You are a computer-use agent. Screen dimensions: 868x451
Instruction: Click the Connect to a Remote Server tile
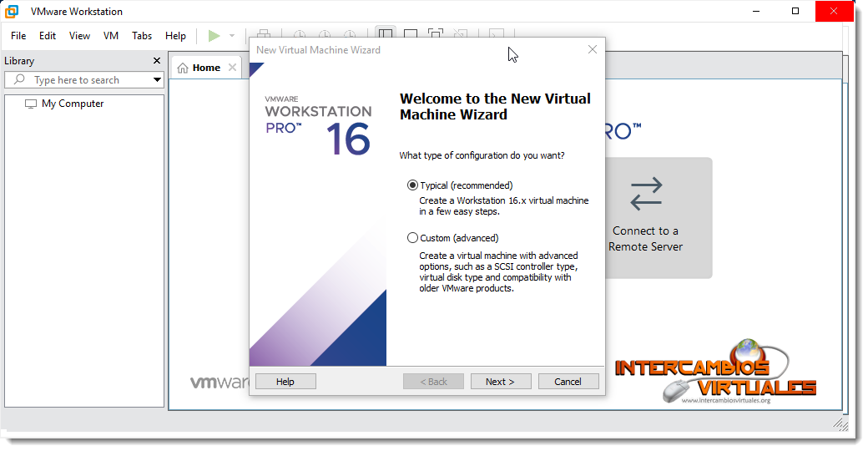coord(659,218)
